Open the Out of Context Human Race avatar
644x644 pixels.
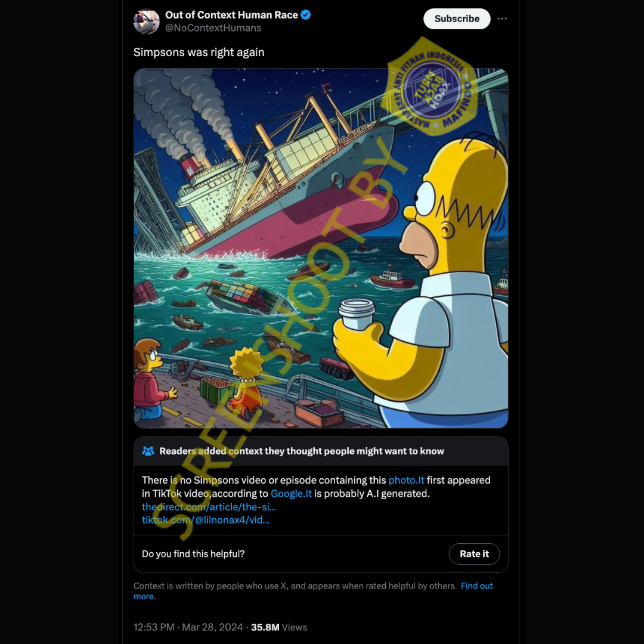(147, 21)
